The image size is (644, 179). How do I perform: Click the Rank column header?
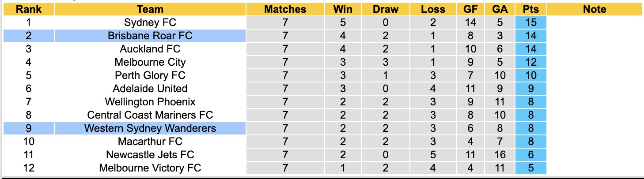(28, 9)
